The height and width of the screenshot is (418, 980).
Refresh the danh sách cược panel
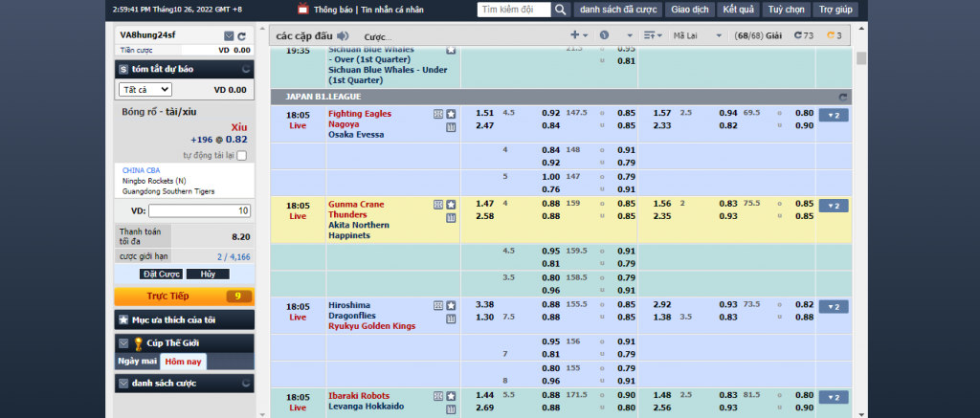coord(246,383)
